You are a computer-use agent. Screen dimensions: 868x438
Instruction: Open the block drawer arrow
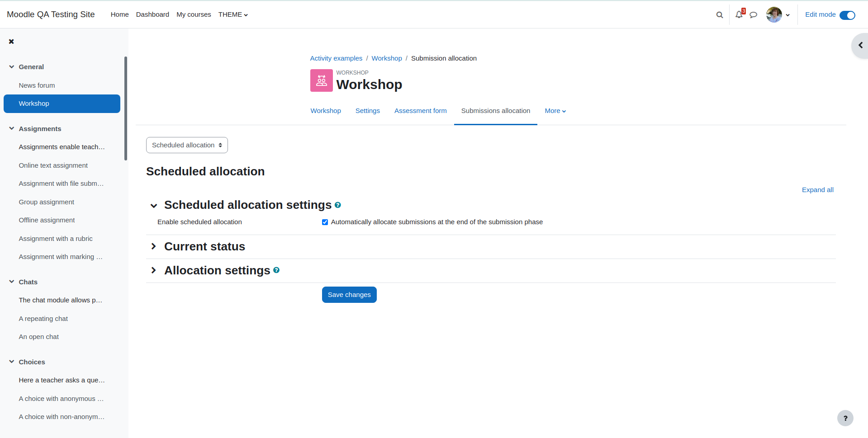coord(860,45)
